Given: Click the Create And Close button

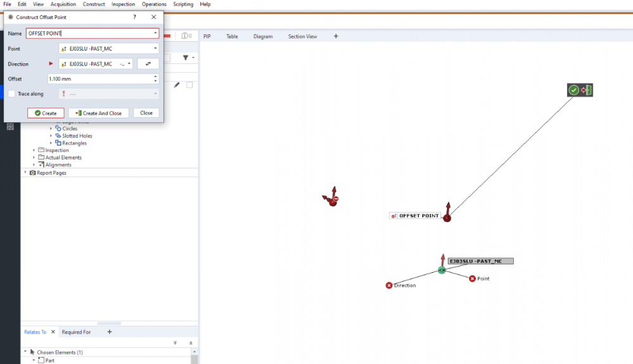Looking at the screenshot, I should point(98,113).
